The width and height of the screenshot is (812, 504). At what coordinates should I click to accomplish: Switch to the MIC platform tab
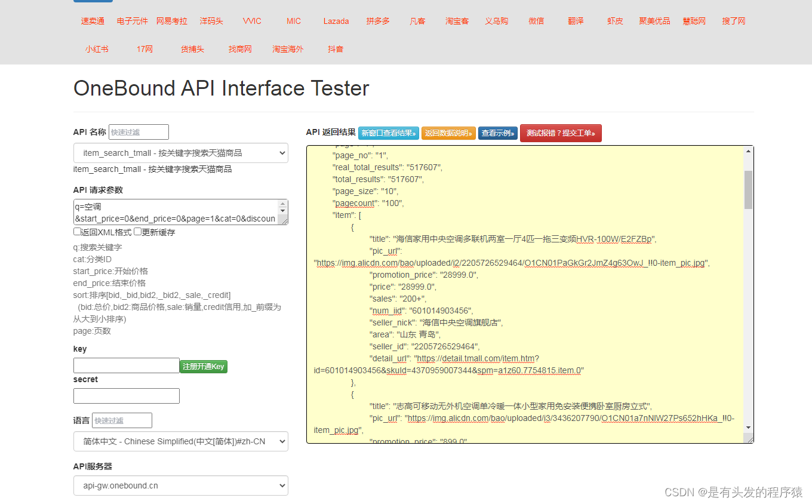(294, 21)
